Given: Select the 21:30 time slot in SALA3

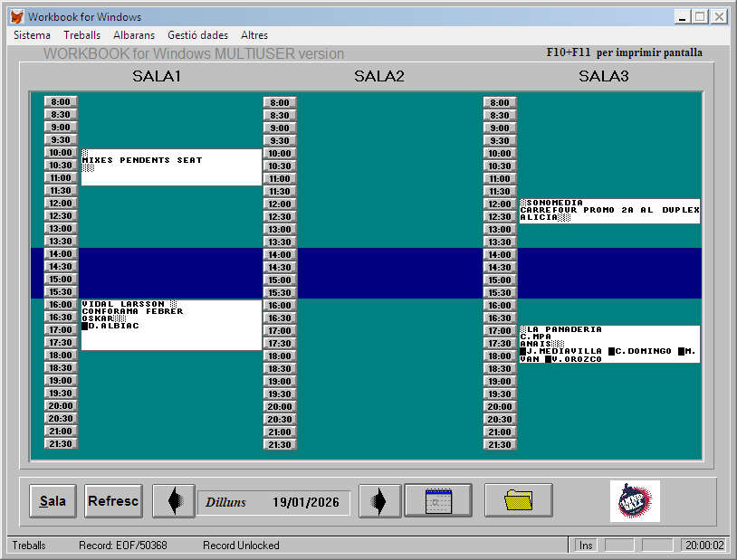Looking at the screenshot, I should [x=500, y=445].
